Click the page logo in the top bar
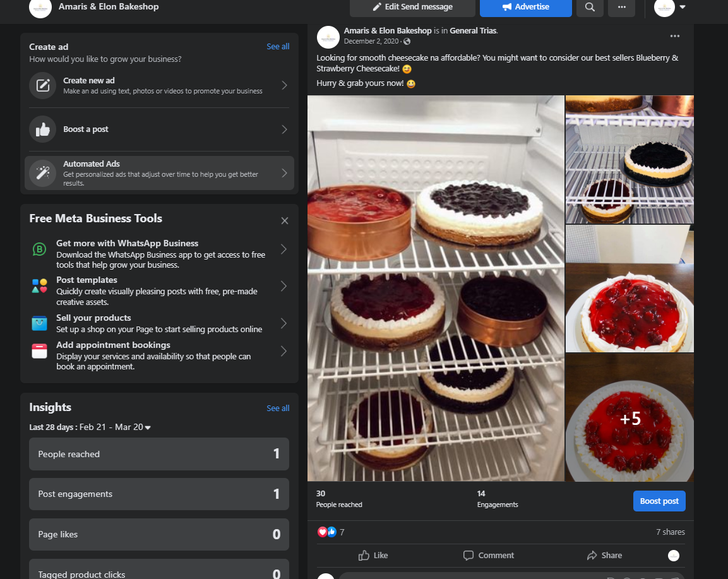The height and width of the screenshot is (579, 728). pyautogui.click(x=40, y=8)
